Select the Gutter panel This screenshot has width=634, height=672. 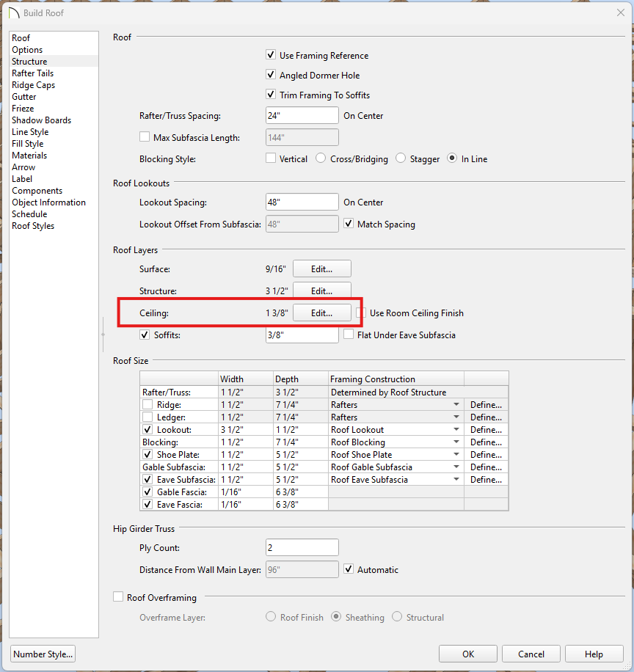click(24, 97)
